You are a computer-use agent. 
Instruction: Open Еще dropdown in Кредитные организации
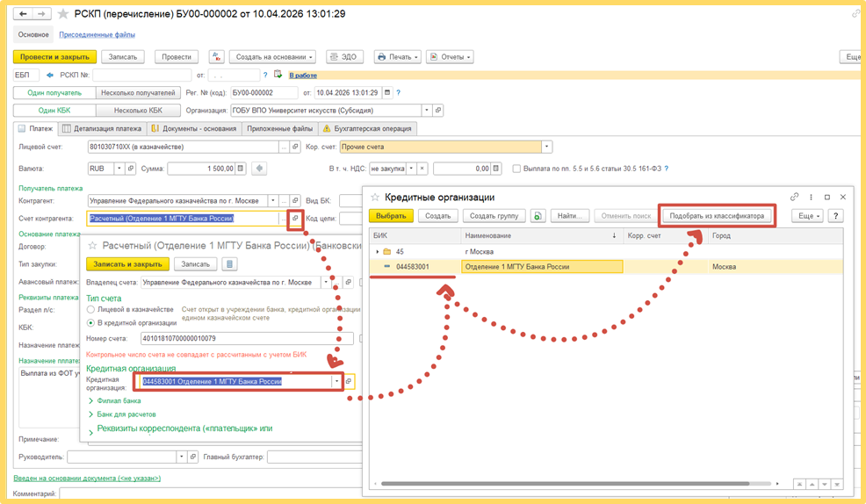(807, 216)
